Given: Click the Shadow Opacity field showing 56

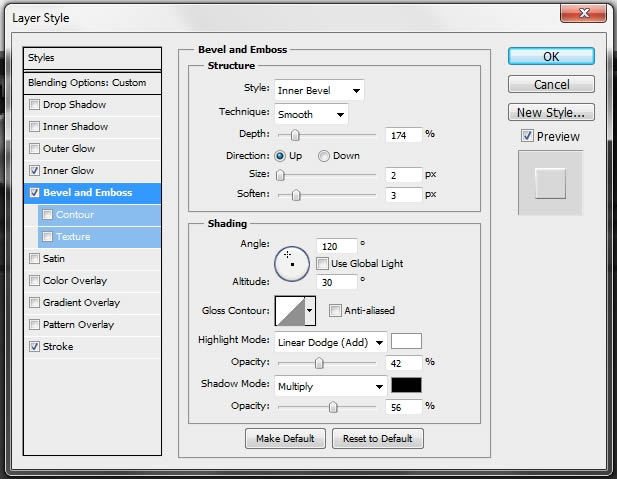Looking at the screenshot, I should [404, 407].
